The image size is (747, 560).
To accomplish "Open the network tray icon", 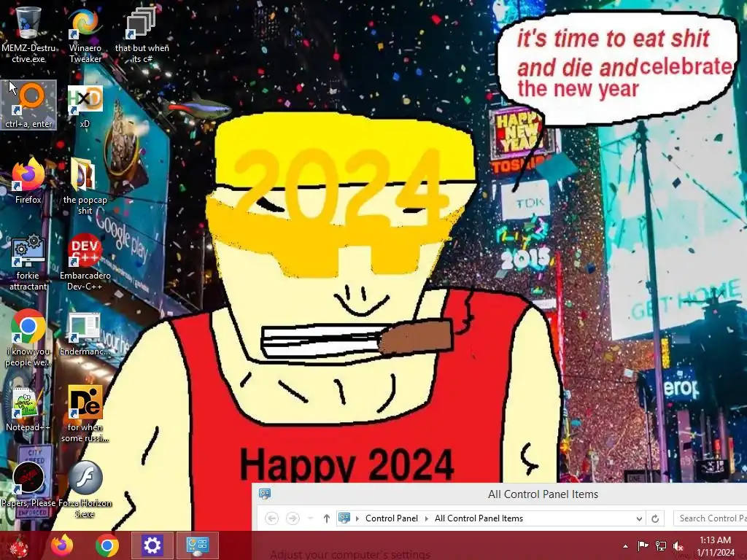I will (x=661, y=545).
